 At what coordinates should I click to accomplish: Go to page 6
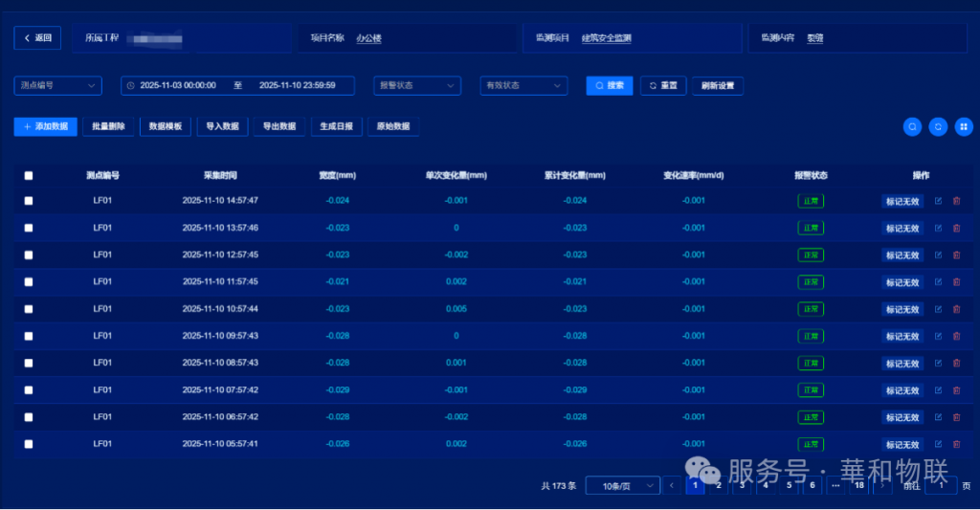click(813, 485)
